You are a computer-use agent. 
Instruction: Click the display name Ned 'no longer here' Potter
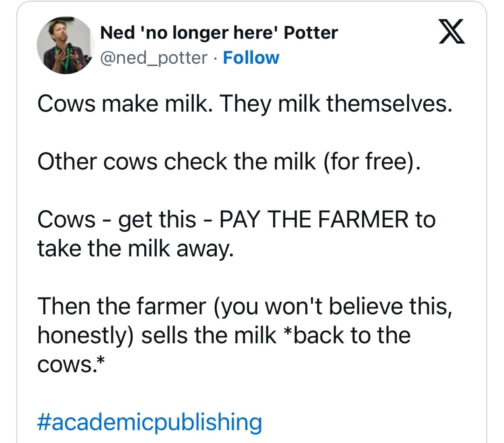(219, 33)
